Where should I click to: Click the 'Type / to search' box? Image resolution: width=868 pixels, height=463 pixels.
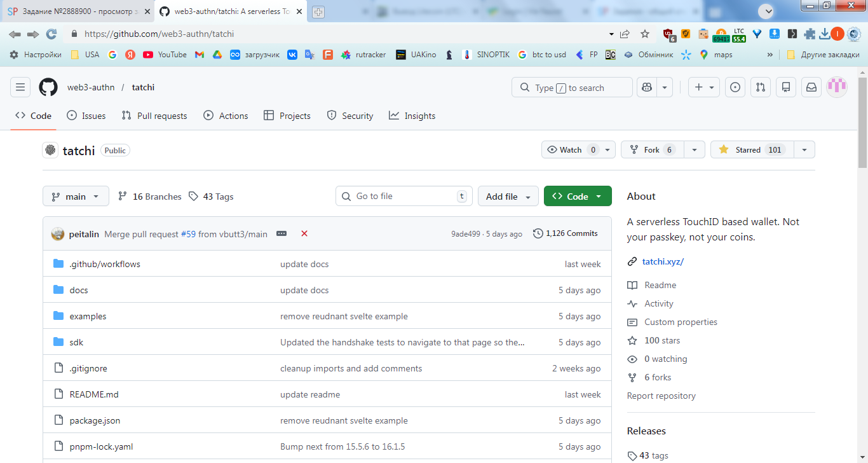coord(572,87)
